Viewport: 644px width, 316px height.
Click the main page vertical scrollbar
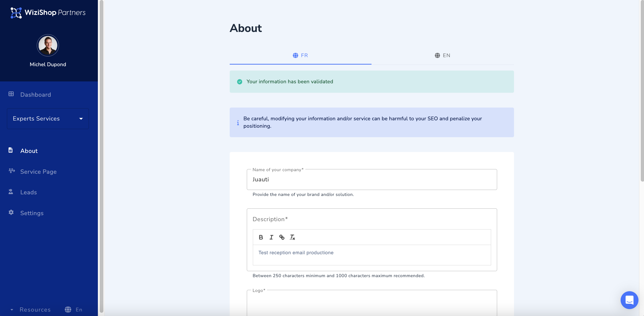coord(642,91)
